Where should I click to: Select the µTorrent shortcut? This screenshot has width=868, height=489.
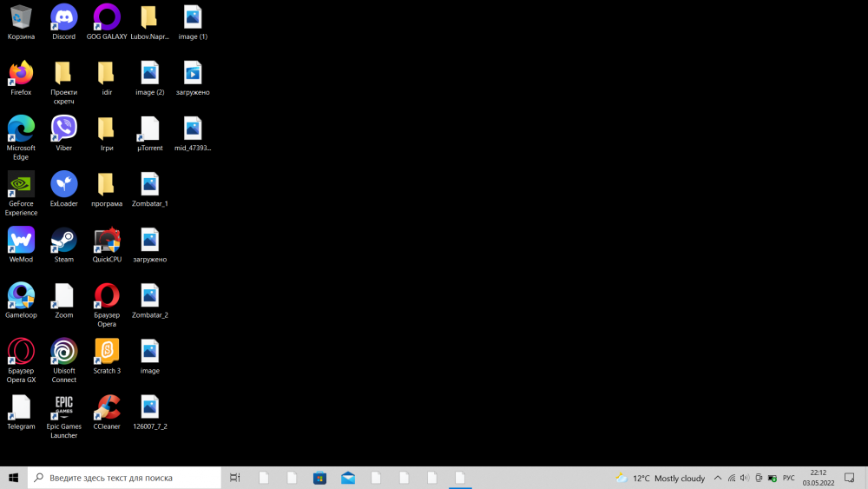[149, 134]
